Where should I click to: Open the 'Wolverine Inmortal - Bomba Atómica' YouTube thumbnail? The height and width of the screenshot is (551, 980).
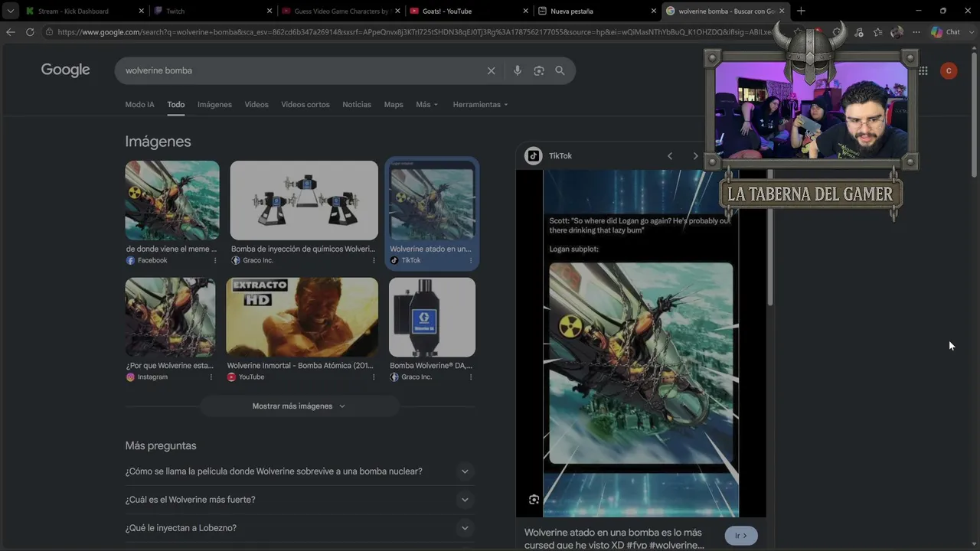click(302, 318)
